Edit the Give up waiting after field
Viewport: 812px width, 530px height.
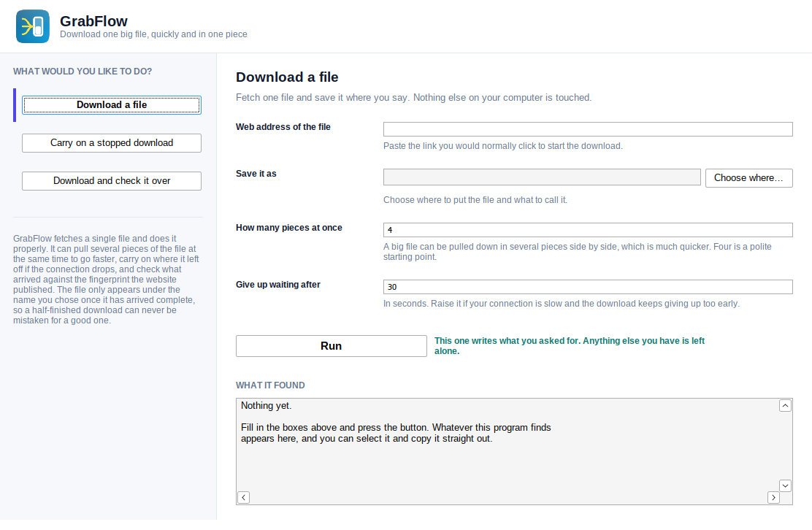tap(588, 287)
